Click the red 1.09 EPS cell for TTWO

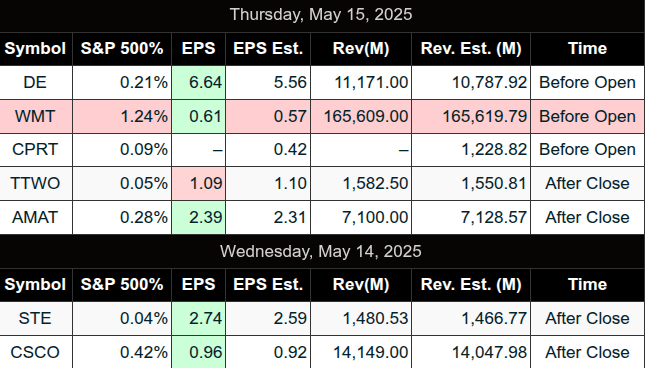(x=199, y=183)
